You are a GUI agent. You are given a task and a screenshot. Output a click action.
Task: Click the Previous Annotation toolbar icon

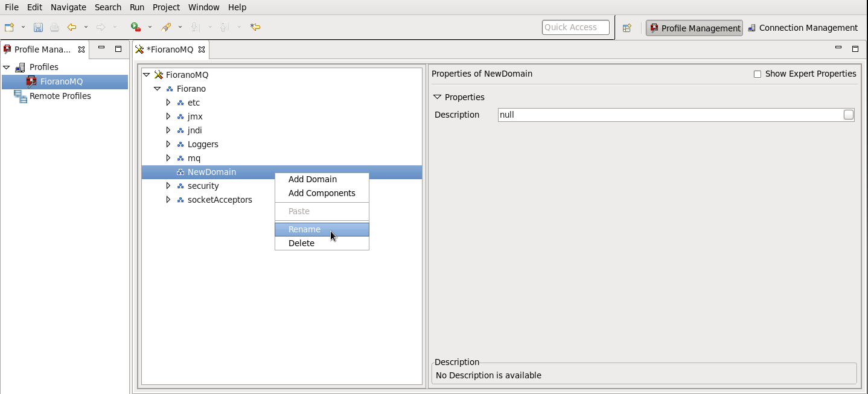tap(224, 27)
